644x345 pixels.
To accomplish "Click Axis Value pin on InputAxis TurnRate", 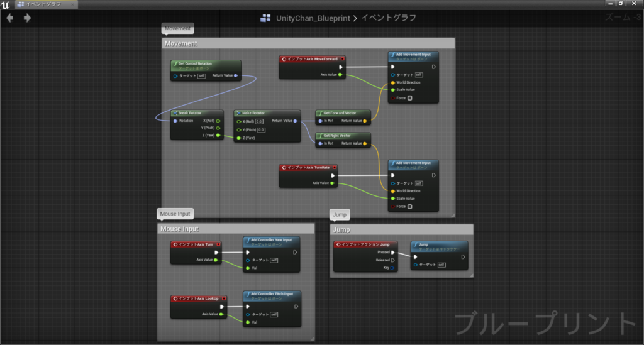I will point(332,183).
